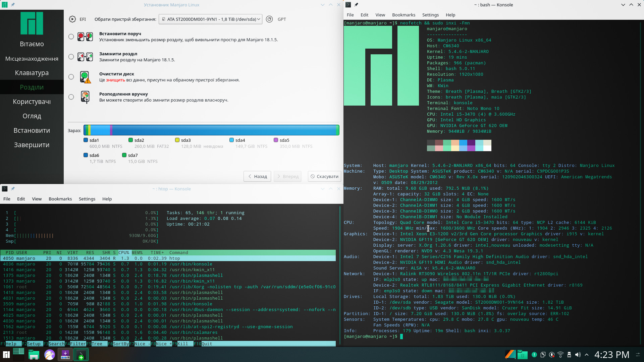The image size is (644, 362).
Task: Open the virtual desktop pager in taskbar
Action: (18, 355)
